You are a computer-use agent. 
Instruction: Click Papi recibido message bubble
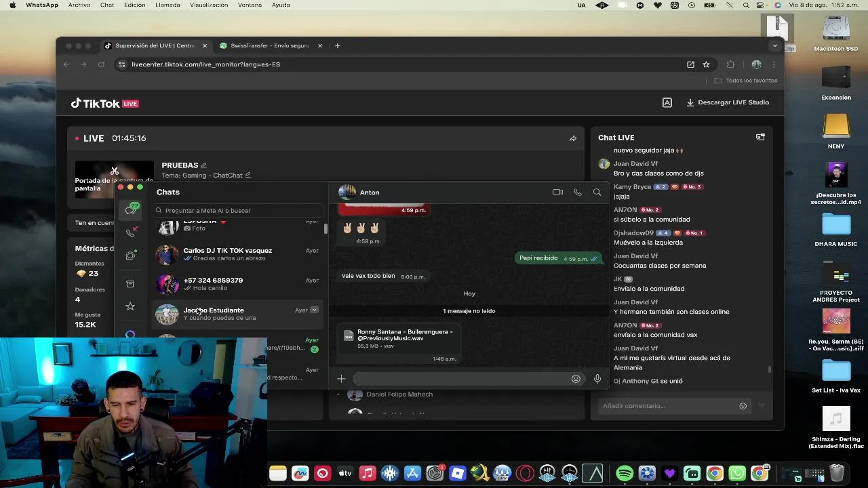558,258
